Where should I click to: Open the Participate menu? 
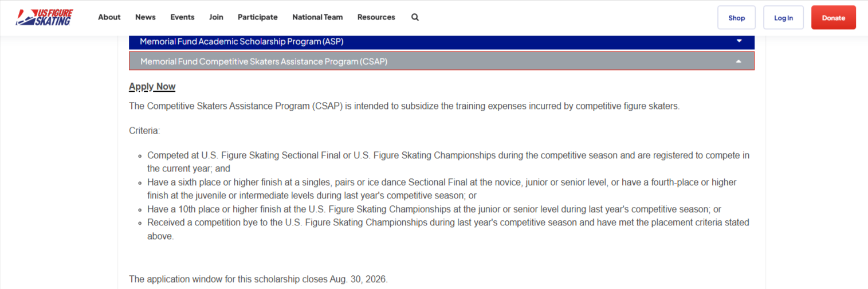coord(258,17)
